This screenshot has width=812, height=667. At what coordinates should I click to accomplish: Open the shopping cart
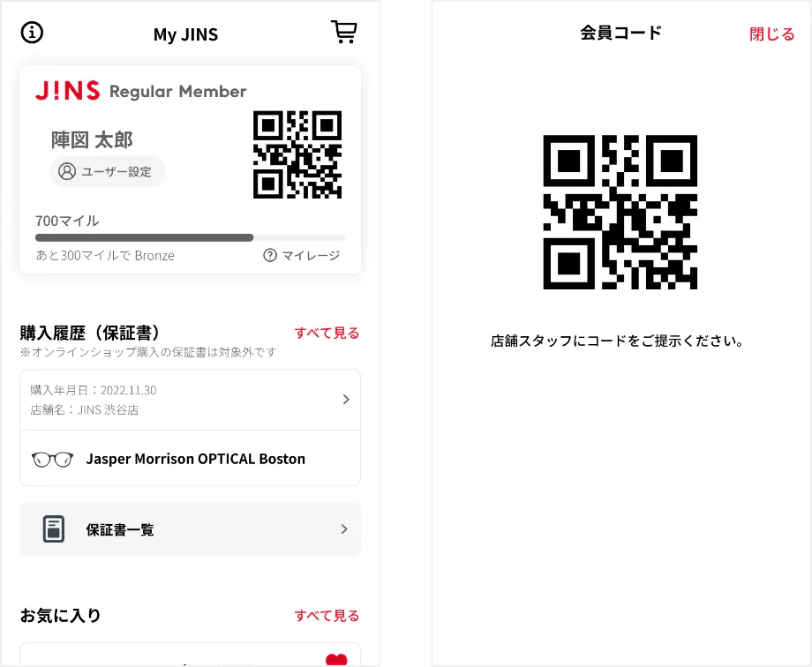[344, 32]
